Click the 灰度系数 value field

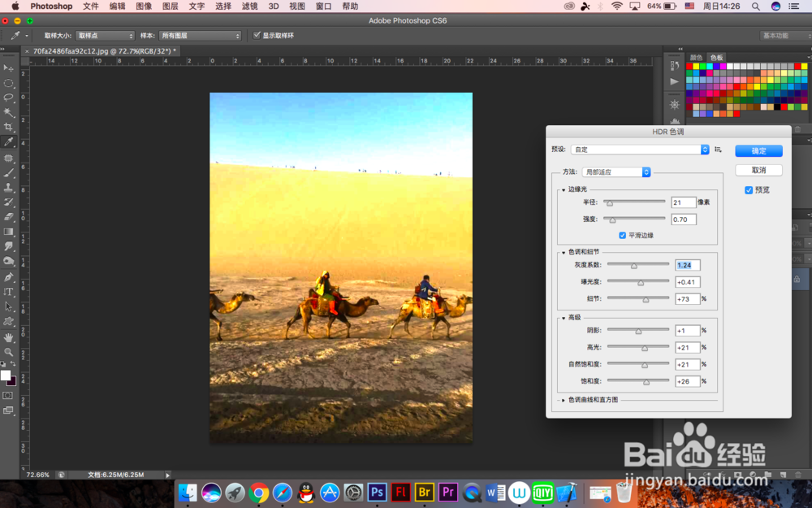point(688,266)
